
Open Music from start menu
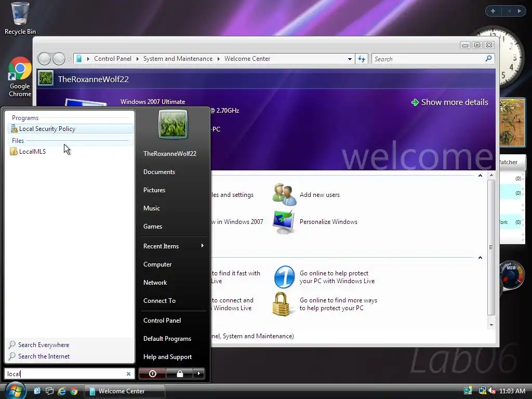[x=151, y=208]
